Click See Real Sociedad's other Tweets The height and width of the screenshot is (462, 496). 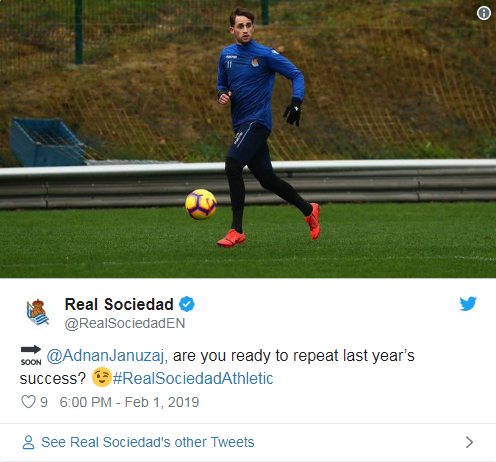point(148,442)
